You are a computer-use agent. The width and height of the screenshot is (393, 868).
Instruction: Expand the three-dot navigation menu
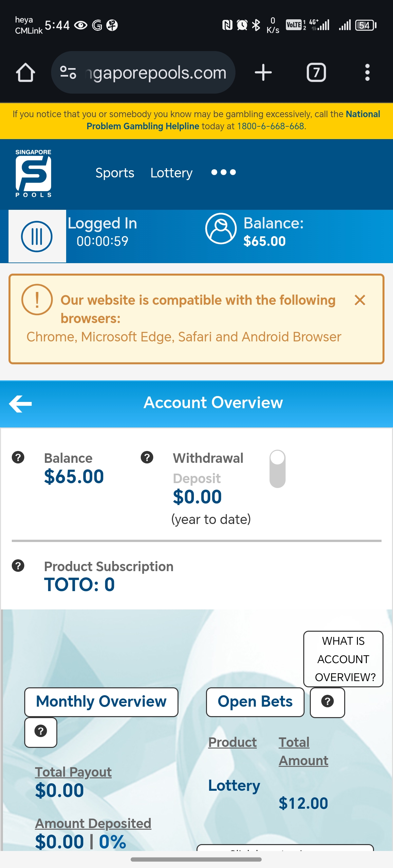coord(223,172)
